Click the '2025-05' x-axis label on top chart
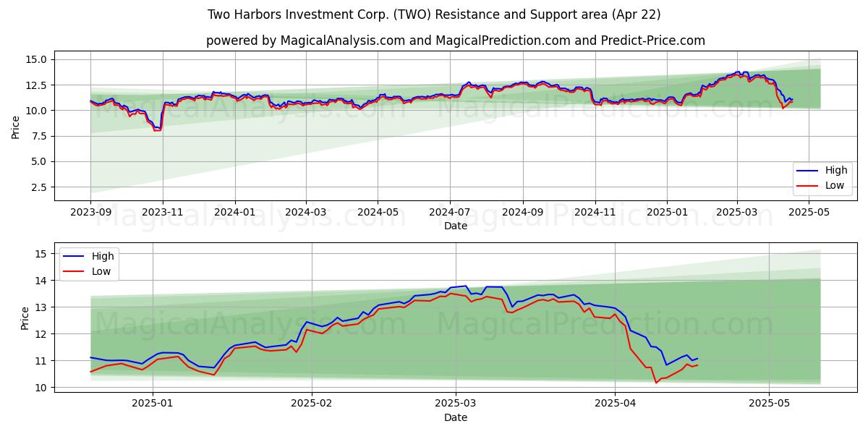 coord(810,213)
